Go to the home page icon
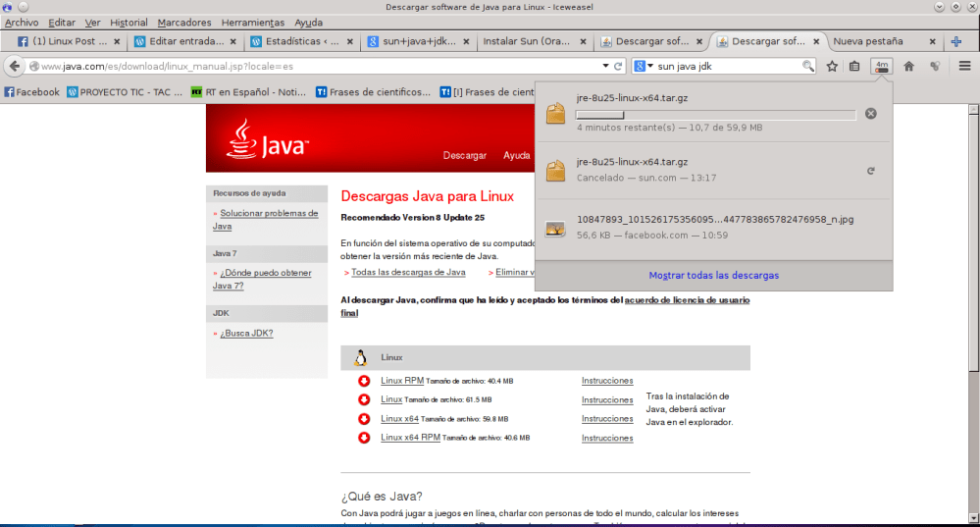This screenshot has width=980, height=527. click(x=908, y=66)
